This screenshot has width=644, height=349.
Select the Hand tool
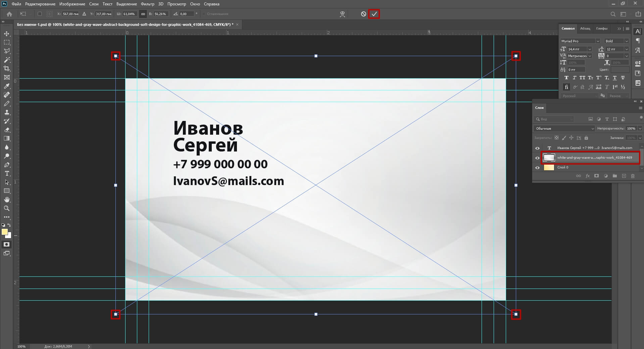[7, 200]
